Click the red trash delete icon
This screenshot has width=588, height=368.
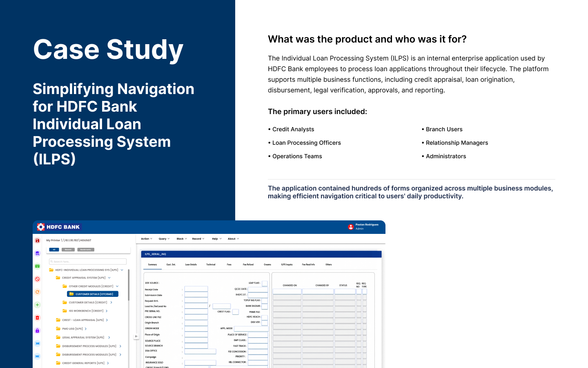click(37, 318)
